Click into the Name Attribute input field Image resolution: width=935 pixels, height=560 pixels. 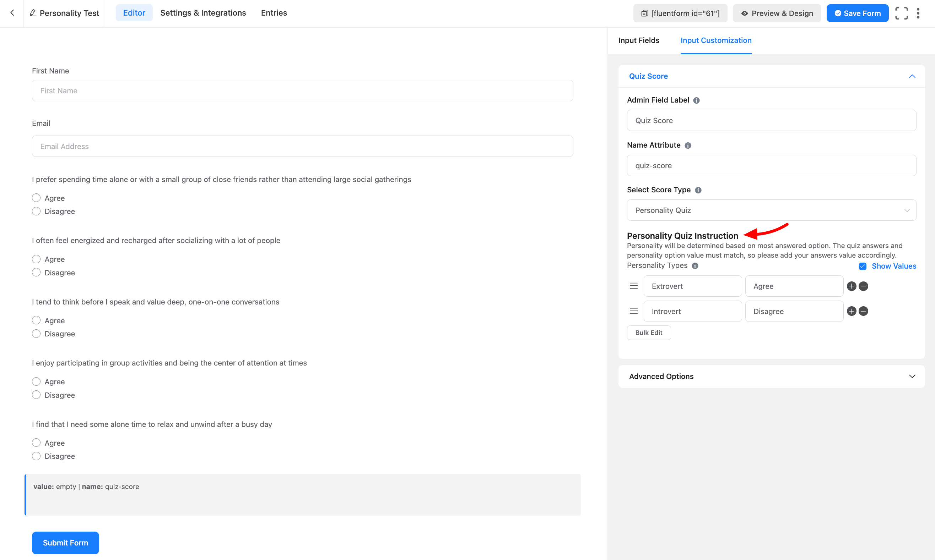pos(771,165)
